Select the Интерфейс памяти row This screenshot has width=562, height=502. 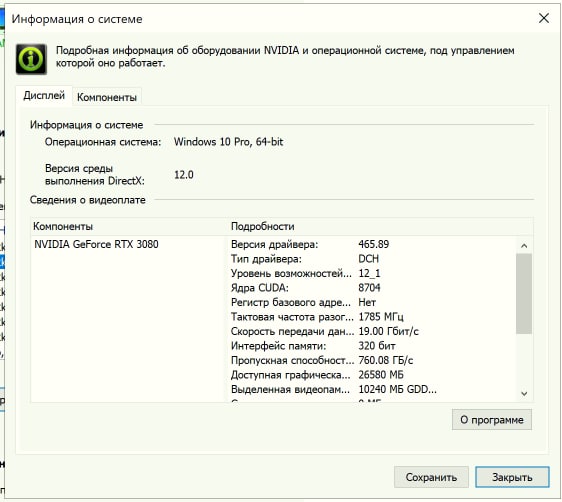(x=371, y=346)
